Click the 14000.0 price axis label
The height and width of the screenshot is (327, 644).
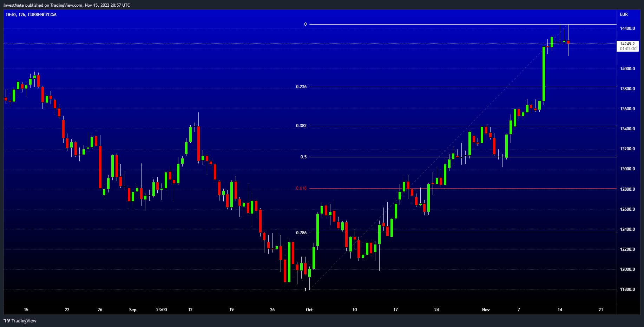tap(627, 69)
